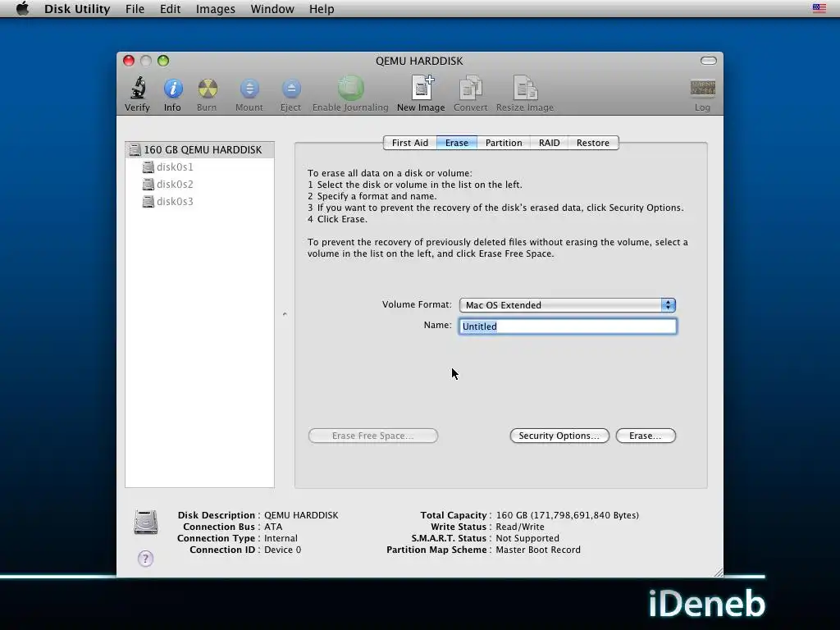Click the Enable Journaling toolbar icon
Screen dimensions: 840x630
[350, 88]
